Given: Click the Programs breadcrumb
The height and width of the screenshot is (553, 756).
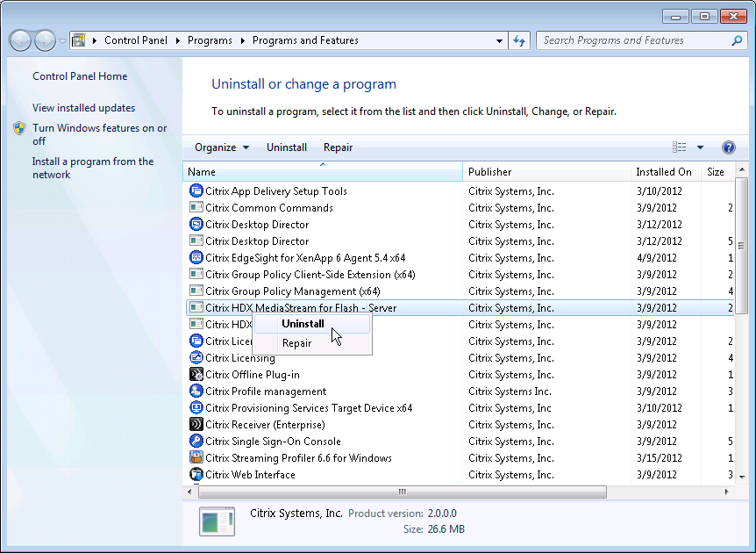Looking at the screenshot, I should tap(210, 40).
